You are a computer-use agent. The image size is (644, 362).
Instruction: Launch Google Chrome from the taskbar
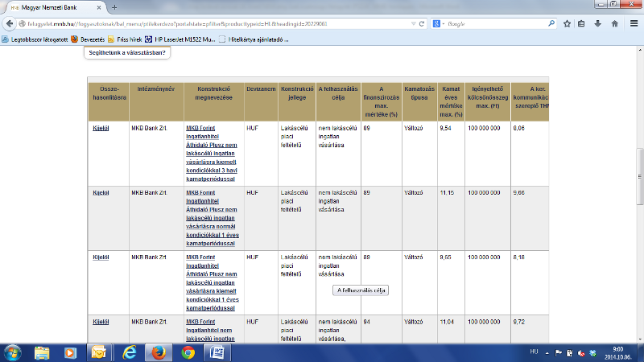click(188, 353)
